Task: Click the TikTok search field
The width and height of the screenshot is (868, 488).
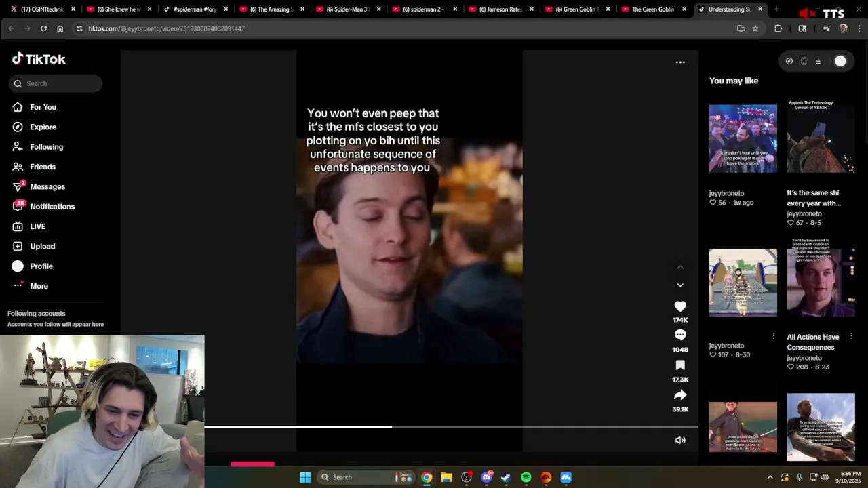Action: [56, 83]
